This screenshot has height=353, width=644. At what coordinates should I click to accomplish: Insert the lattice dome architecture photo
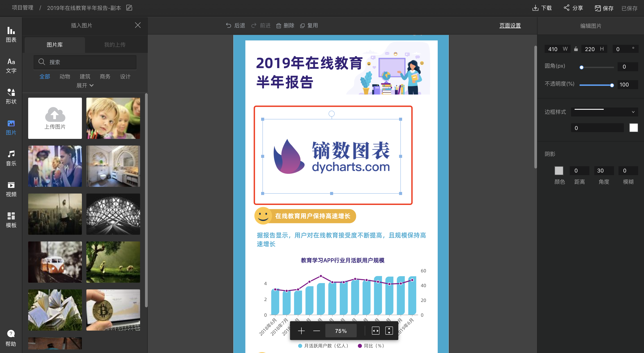tap(113, 214)
